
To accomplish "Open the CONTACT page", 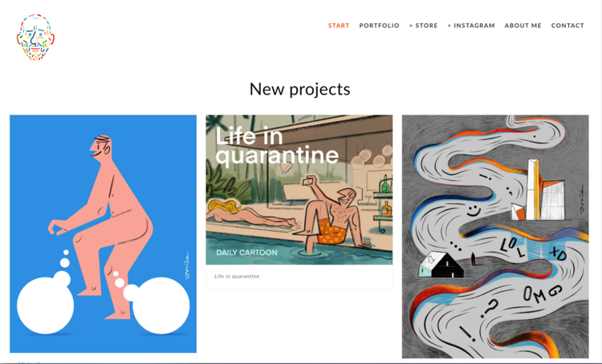I will (567, 26).
